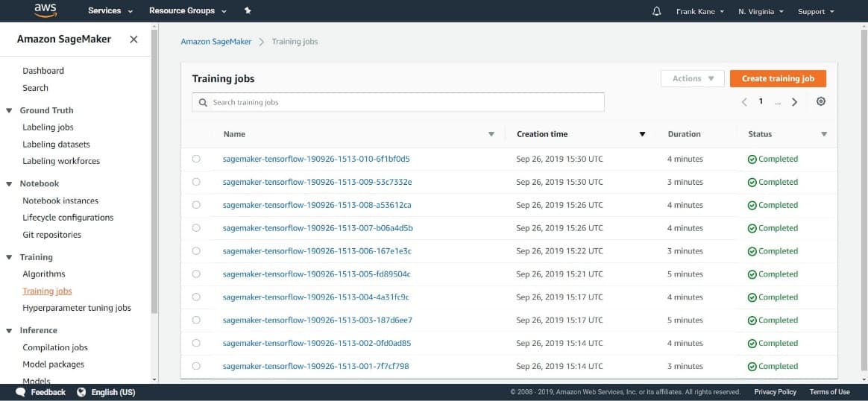
Task: Open Labeling datasets
Action: pyautogui.click(x=56, y=145)
